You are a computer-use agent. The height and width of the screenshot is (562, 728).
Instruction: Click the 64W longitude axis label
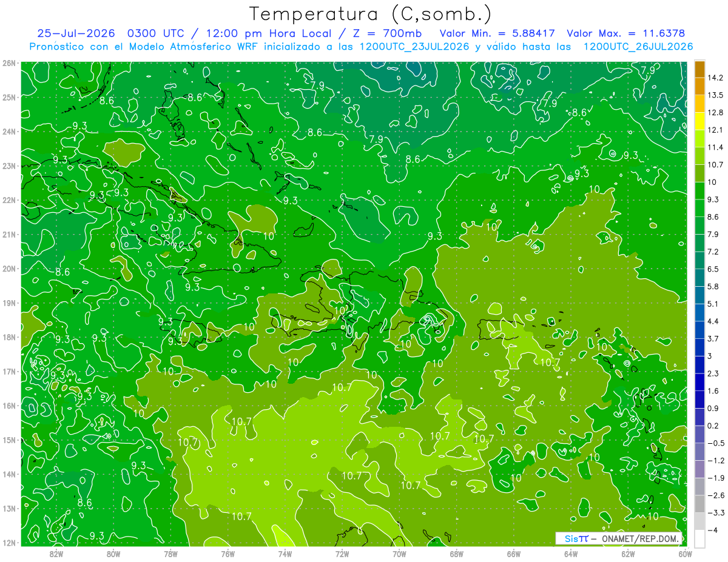pyautogui.click(x=571, y=554)
